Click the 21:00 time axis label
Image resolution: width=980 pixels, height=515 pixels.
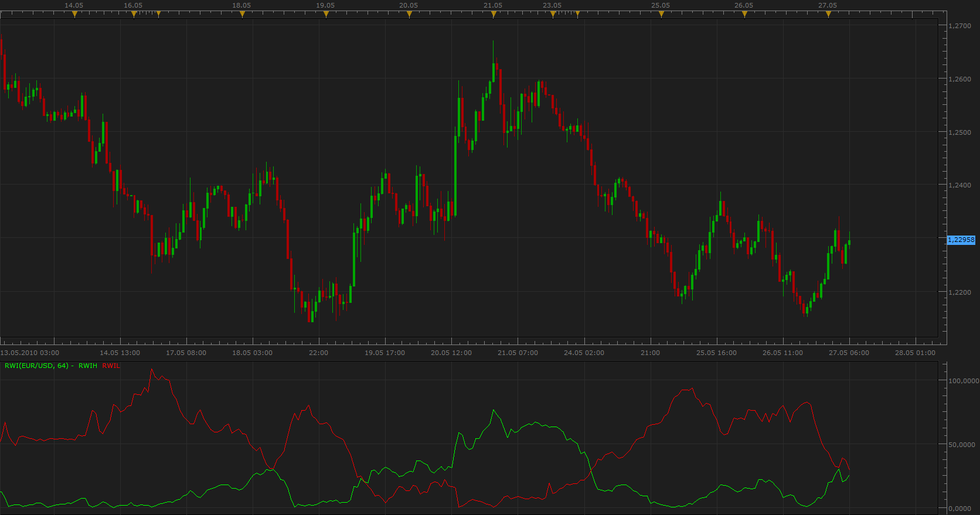coord(650,353)
